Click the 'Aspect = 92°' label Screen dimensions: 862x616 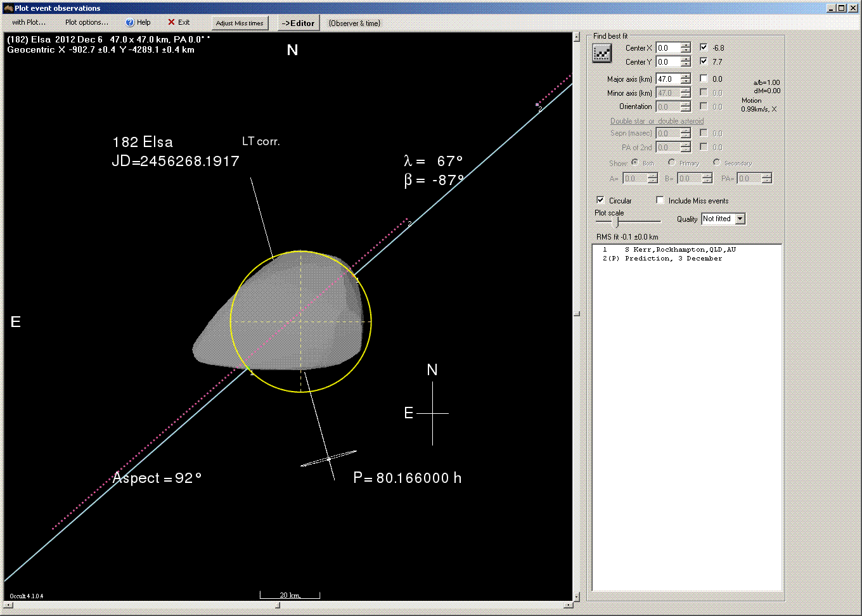(x=157, y=478)
